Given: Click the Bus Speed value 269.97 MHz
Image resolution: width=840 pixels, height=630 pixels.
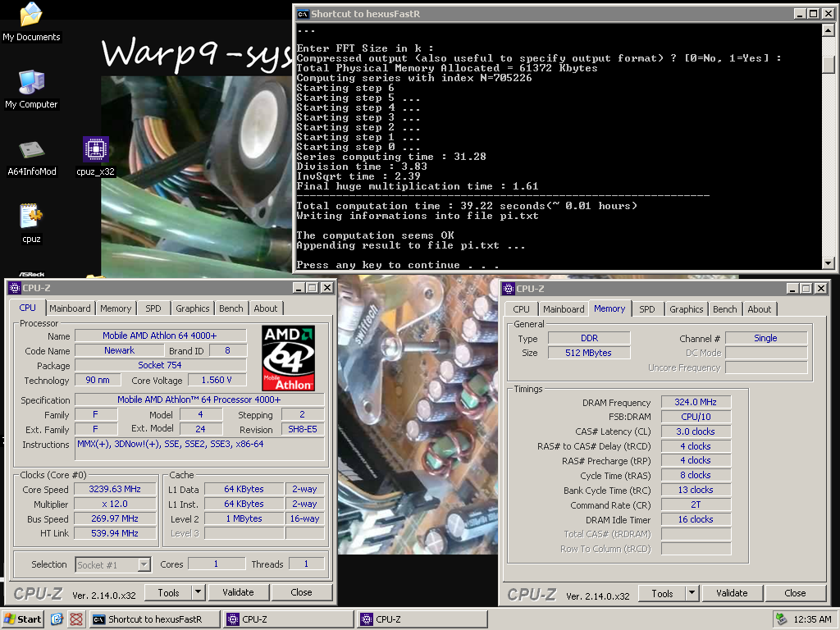Looking at the screenshot, I should [x=115, y=518].
